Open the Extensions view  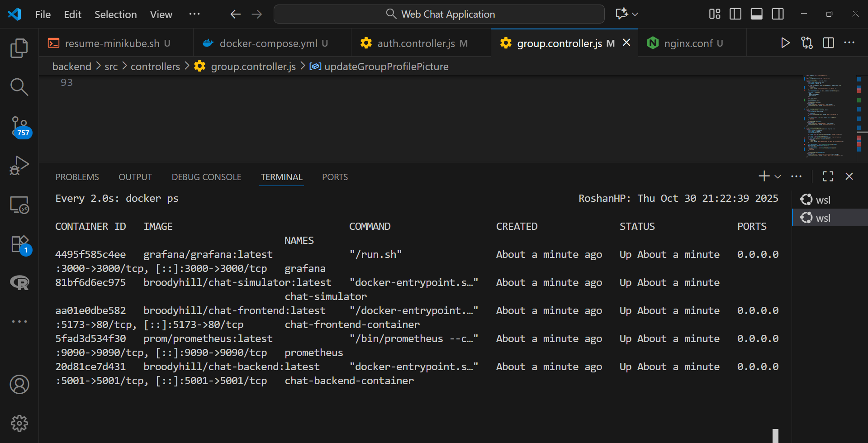pos(19,243)
